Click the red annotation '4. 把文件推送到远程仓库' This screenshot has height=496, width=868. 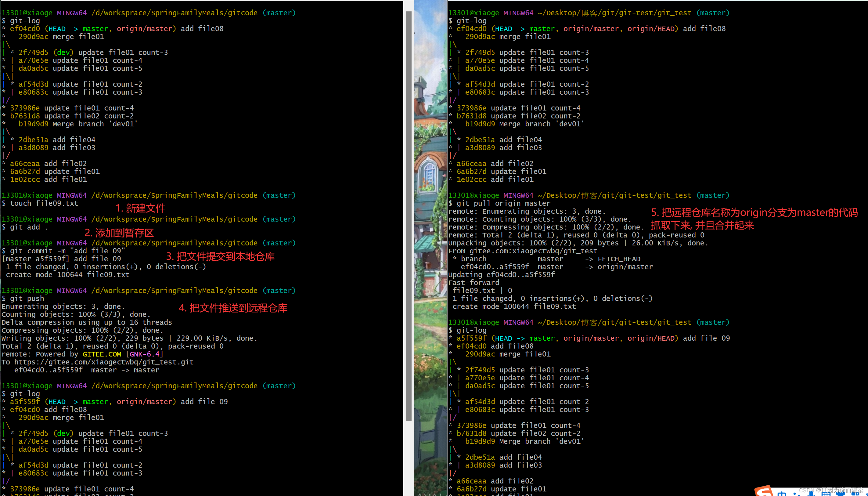(x=232, y=308)
